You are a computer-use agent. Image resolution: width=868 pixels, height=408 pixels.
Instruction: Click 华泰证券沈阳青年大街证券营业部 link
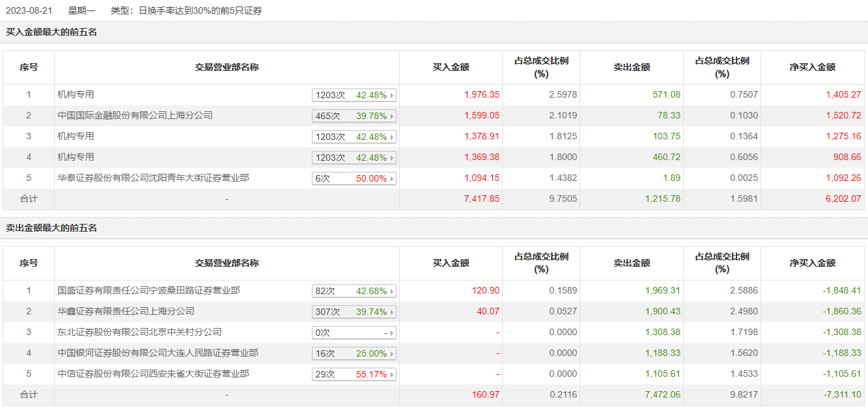tap(153, 178)
